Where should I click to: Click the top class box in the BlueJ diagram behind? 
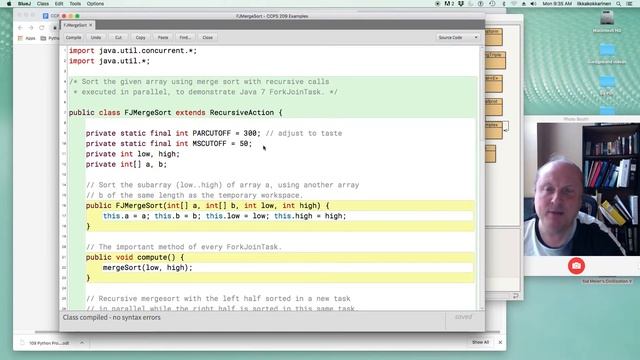pyautogui.click(x=493, y=37)
